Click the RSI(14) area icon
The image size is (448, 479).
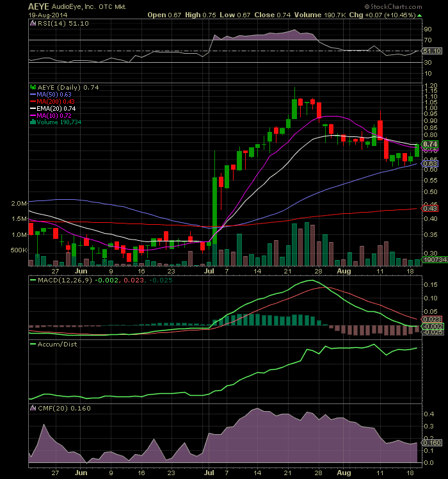point(33,24)
